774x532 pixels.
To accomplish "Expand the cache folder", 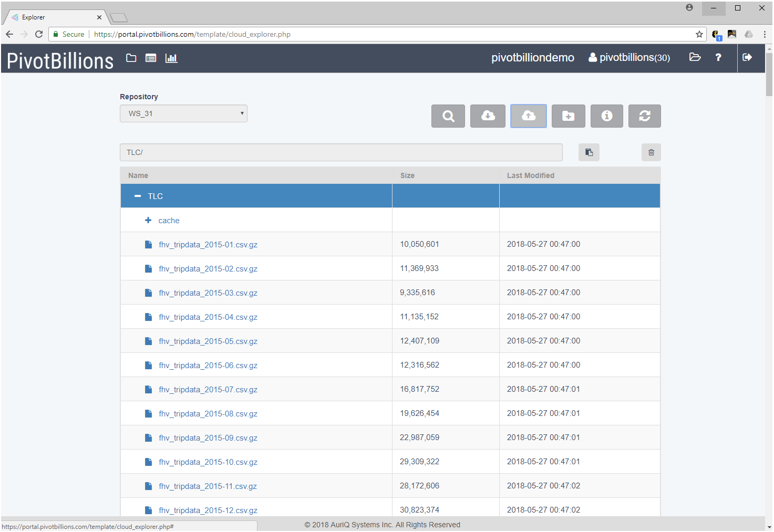I will [148, 221].
